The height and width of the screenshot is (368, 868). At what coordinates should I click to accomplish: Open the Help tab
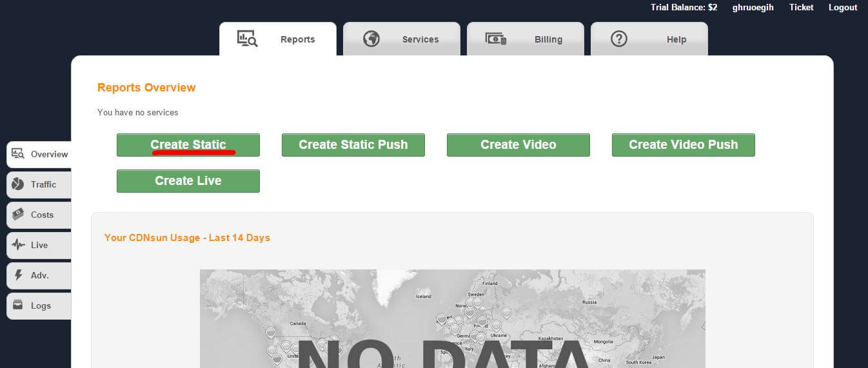649,39
